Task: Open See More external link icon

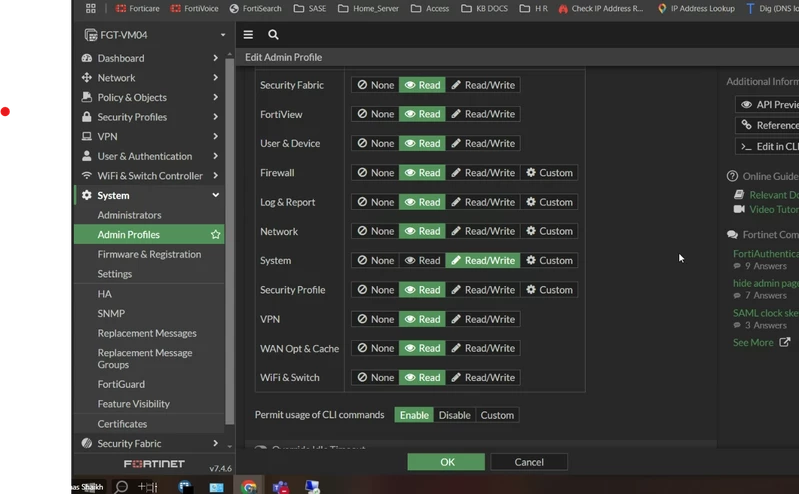Action: pyautogui.click(x=785, y=342)
